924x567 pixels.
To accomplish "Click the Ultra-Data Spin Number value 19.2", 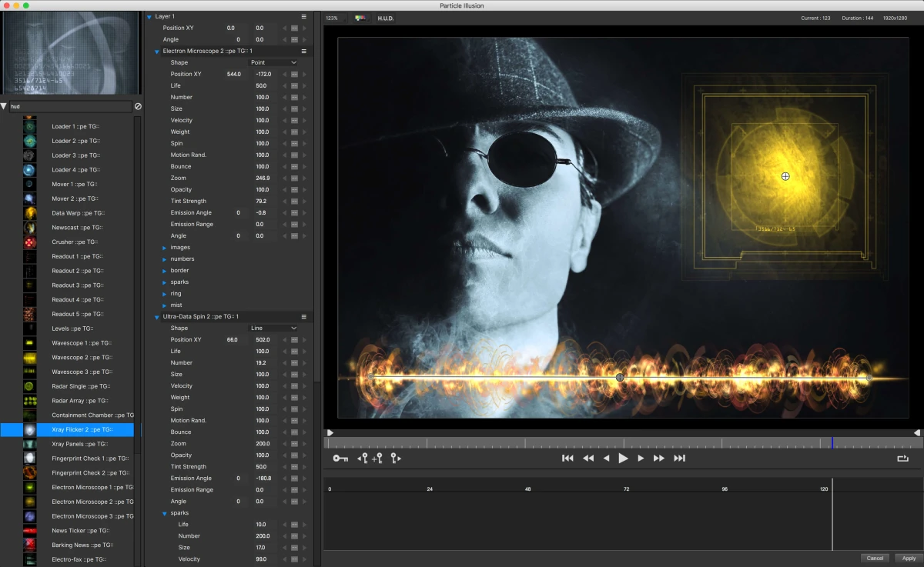I will (263, 362).
